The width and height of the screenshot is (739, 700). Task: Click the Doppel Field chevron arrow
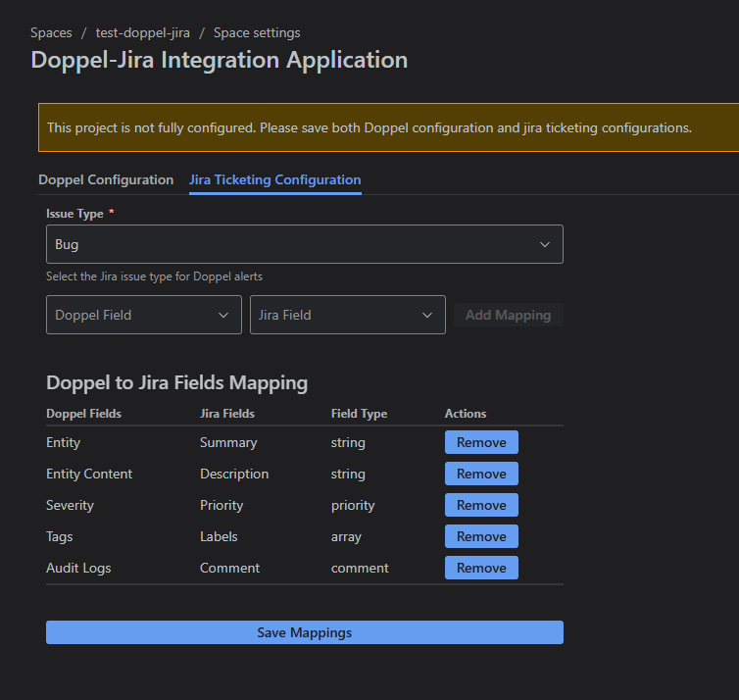click(x=223, y=315)
